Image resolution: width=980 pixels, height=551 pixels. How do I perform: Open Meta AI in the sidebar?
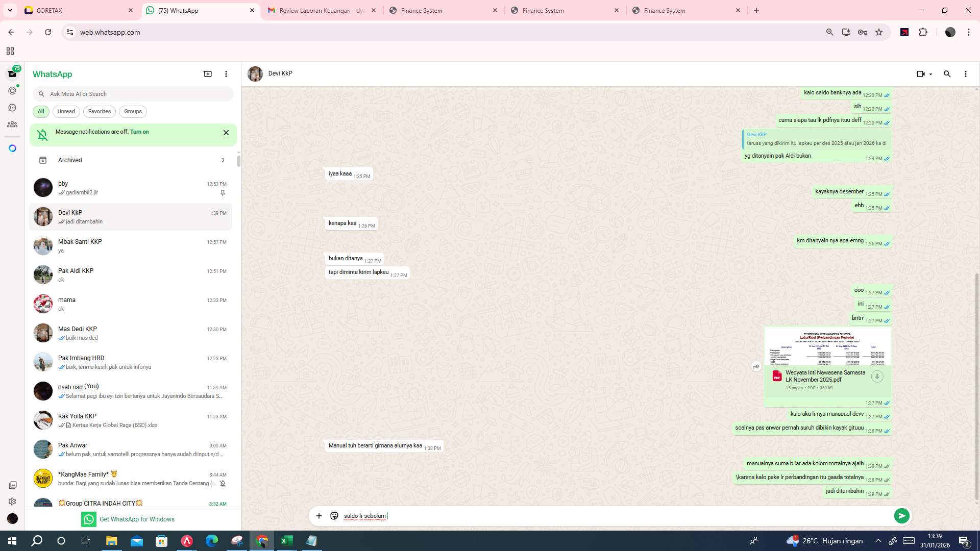pyautogui.click(x=12, y=147)
